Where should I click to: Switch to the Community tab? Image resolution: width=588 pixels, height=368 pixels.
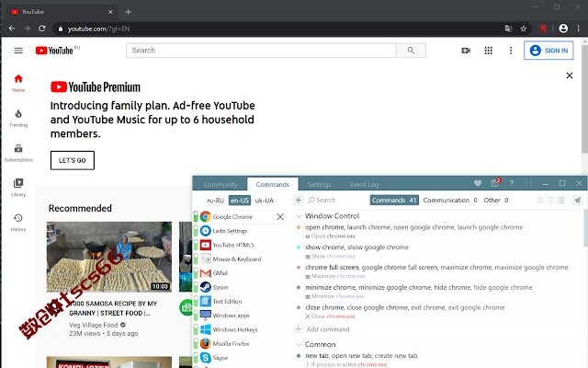220,184
